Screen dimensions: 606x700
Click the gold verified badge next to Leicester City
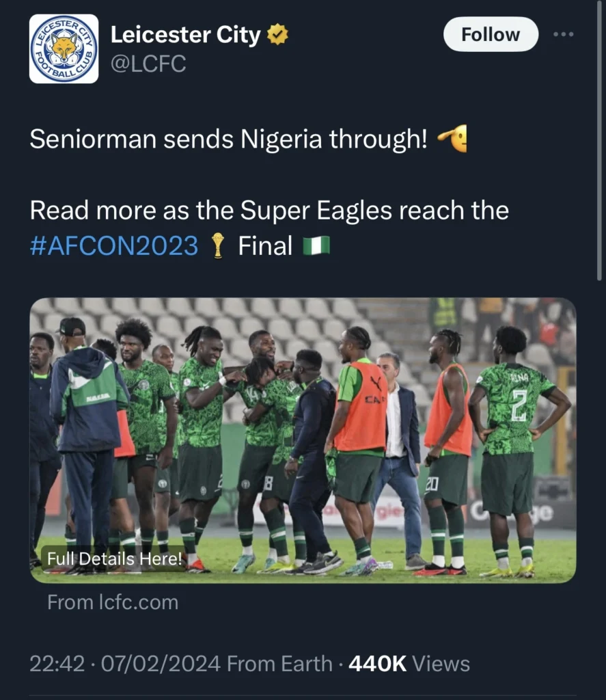pyautogui.click(x=278, y=33)
